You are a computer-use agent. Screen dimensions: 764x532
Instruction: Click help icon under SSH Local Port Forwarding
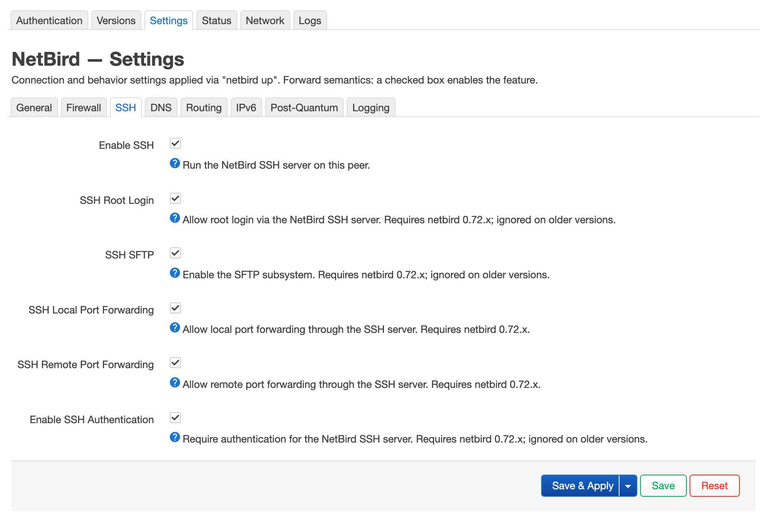[175, 327]
